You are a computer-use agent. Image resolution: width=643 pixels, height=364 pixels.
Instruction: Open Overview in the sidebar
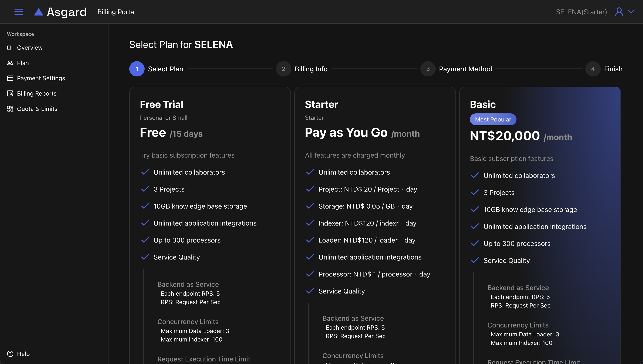point(30,48)
